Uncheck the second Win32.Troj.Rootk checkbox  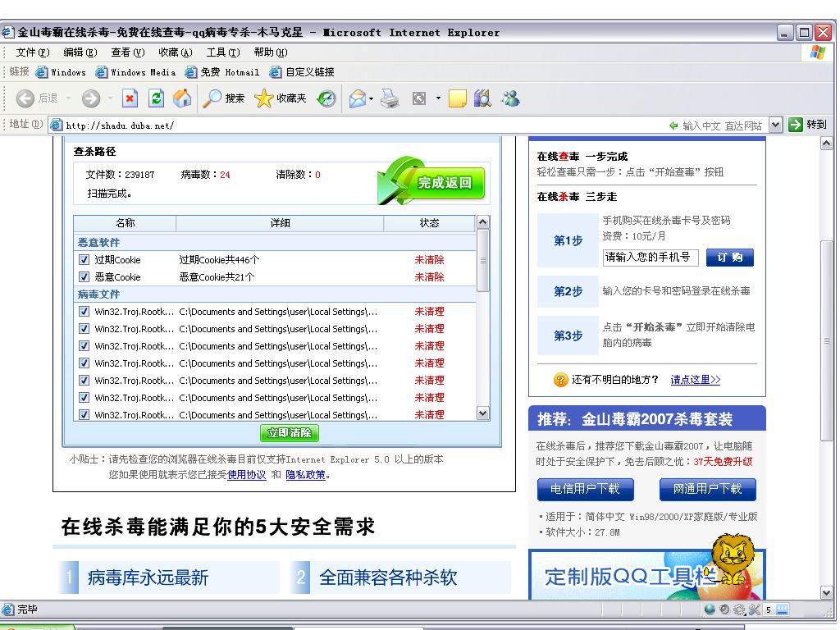tap(84, 328)
